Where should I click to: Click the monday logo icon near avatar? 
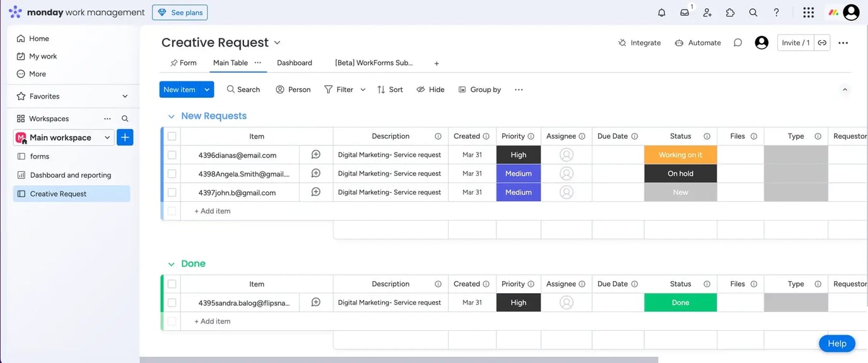click(833, 13)
